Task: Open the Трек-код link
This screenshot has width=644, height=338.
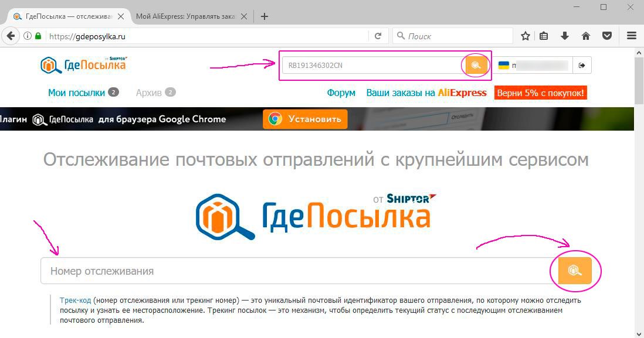Action: [75, 301]
